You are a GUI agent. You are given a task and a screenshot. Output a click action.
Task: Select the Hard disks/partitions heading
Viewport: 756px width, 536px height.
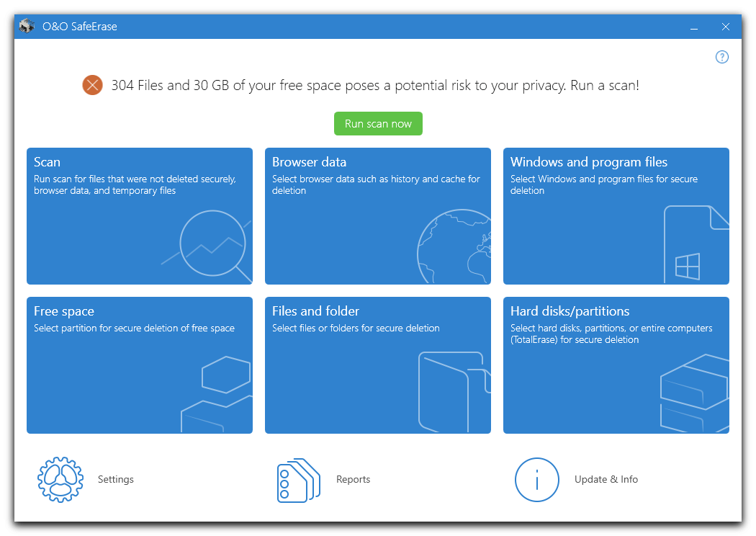point(570,311)
